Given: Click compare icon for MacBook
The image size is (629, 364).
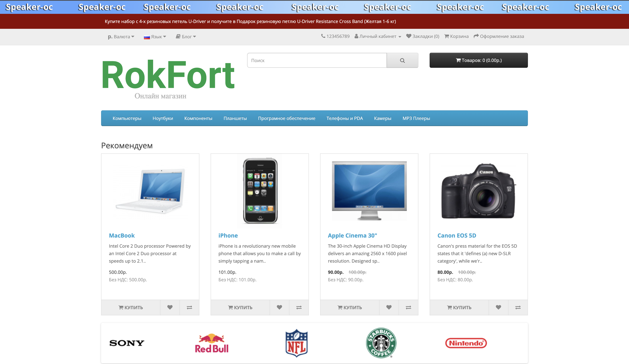Looking at the screenshot, I should click(189, 307).
